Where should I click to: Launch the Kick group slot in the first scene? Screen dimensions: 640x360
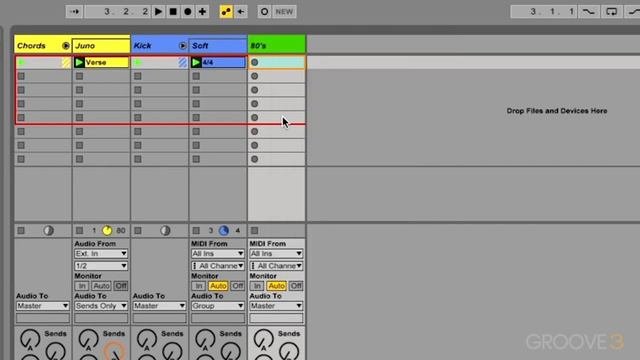tap(138, 62)
